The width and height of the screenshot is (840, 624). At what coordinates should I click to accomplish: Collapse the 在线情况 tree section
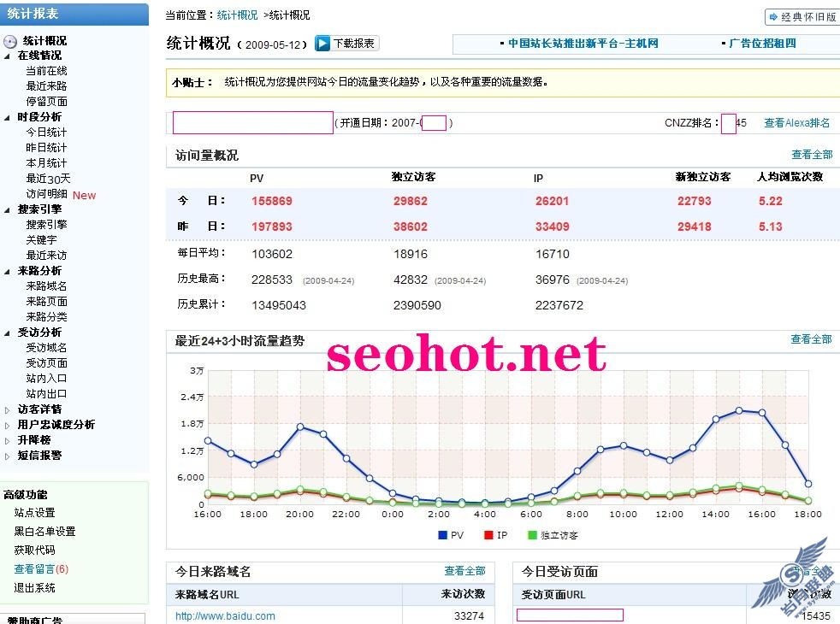9,56
